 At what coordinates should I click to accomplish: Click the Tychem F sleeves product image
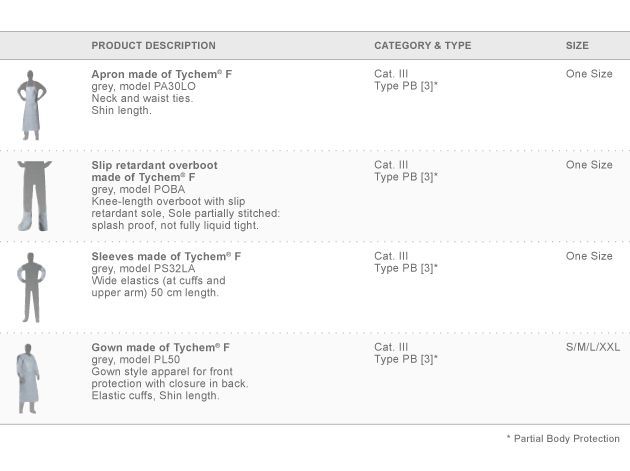tap(32, 286)
